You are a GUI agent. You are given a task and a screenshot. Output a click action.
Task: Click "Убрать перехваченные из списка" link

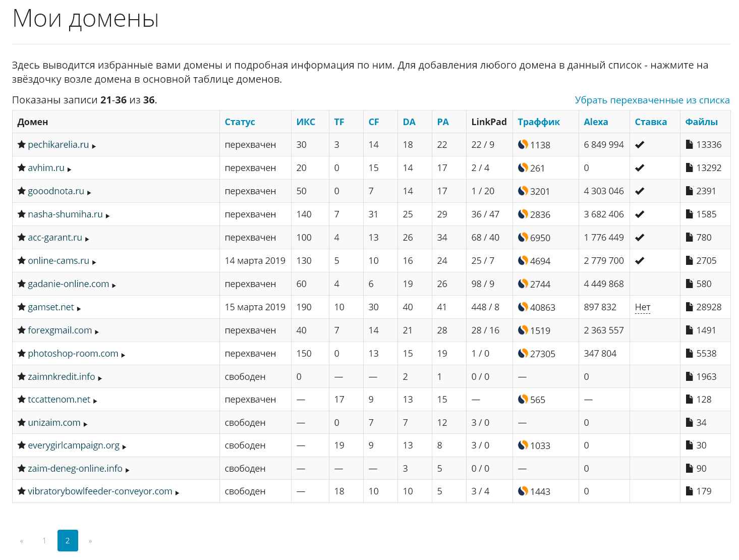coord(652,100)
